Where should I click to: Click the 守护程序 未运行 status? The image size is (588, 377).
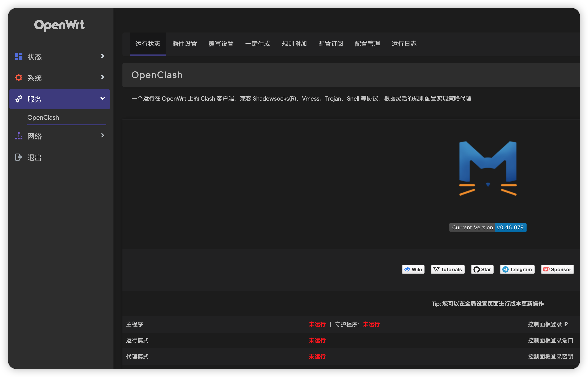coord(371,324)
